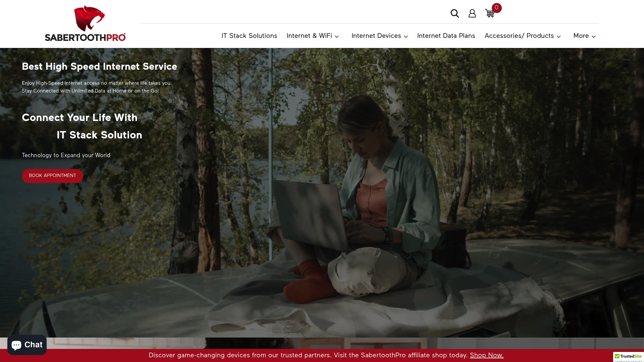This screenshot has height=362, width=644.
Task: Click the TrustedSite badge
Action: 629,357
